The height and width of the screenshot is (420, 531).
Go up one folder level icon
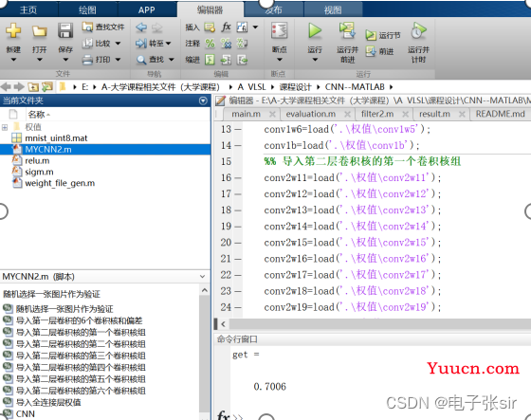click(x=33, y=87)
